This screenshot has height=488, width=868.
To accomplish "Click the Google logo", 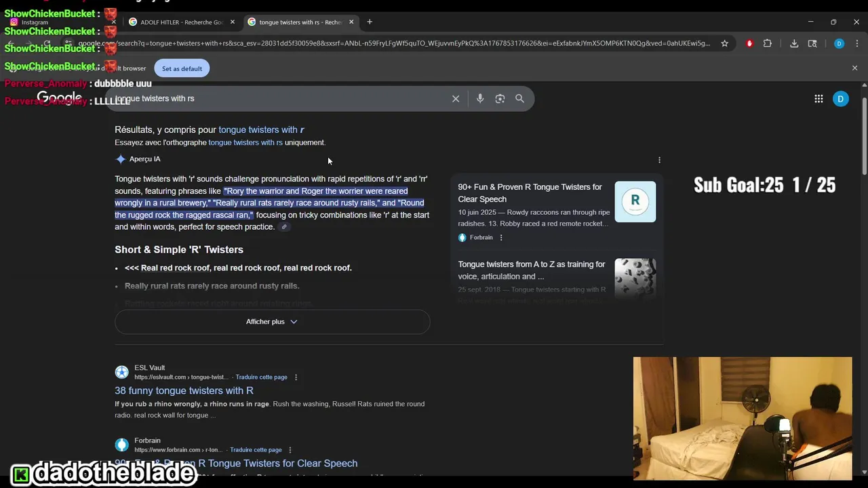I will tap(60, 99).
